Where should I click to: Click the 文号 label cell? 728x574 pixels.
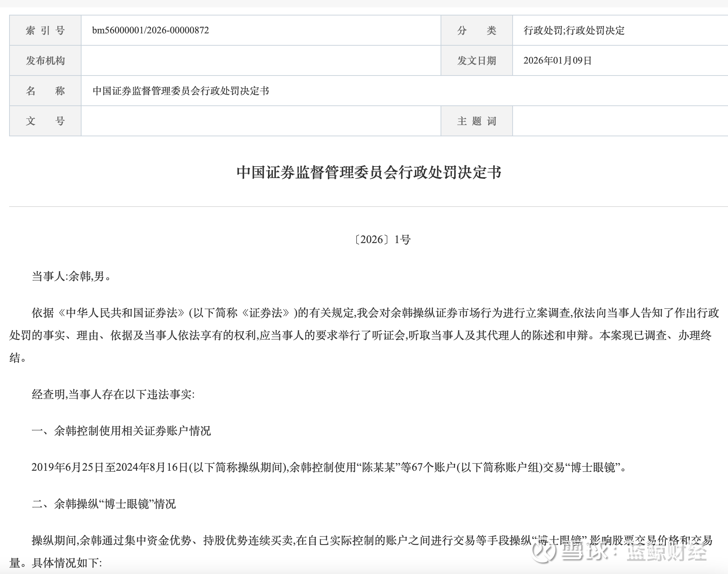click(x=45, y=121)
